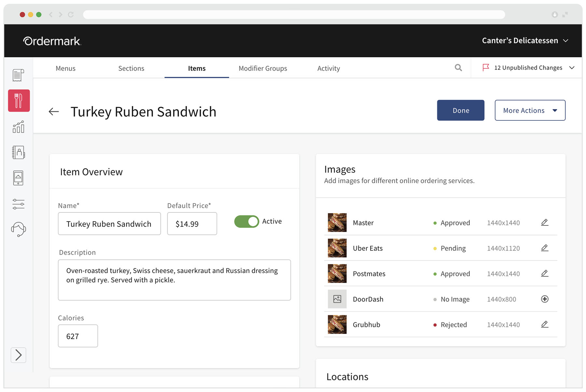Click the Turkey Ruben Sandwich page title
The image size is (586, 392).
coord(143,112)
